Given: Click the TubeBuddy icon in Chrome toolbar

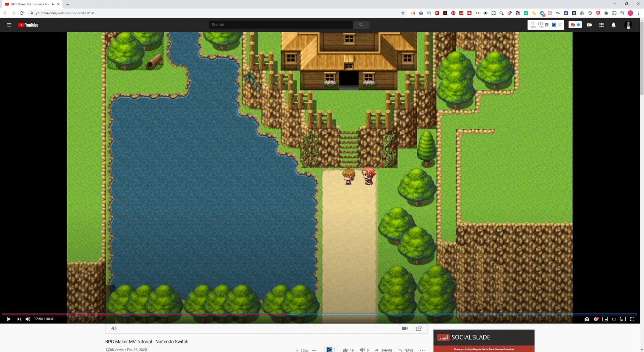Looking at the screenshot, I should (x=469, y=13).
